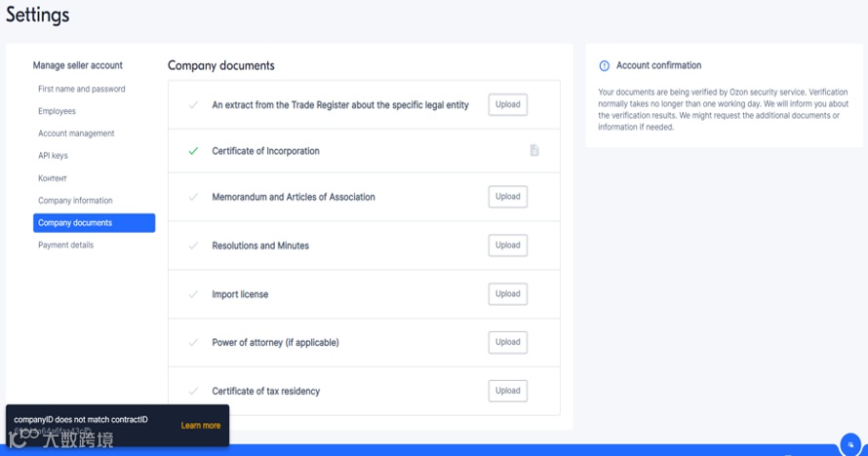Open First name and password settings
868x456 pixels.
click(x=81, y=89)
